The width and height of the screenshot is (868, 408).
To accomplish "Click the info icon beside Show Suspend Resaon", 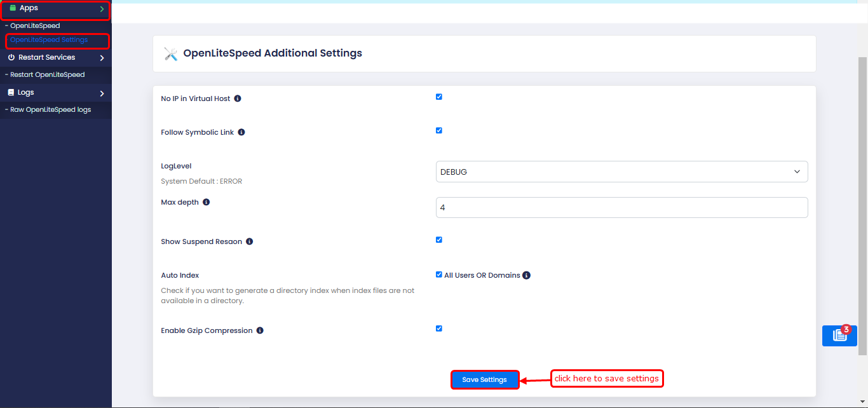I will point(248,241).
